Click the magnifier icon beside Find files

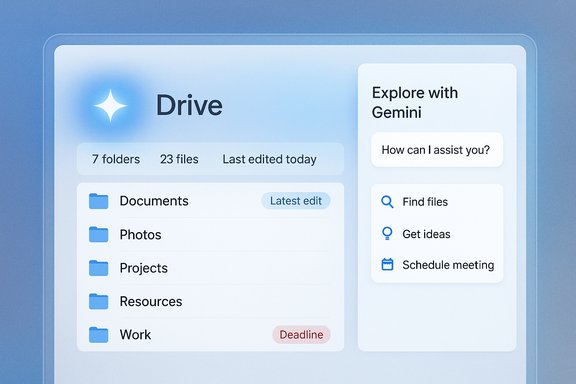(x=387, y=202)
